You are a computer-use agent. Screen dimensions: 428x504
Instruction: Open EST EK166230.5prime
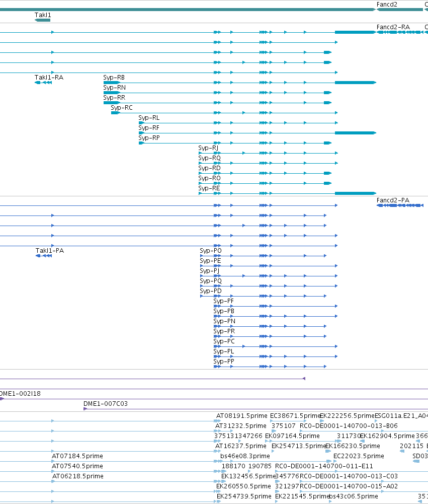point(353,446)
